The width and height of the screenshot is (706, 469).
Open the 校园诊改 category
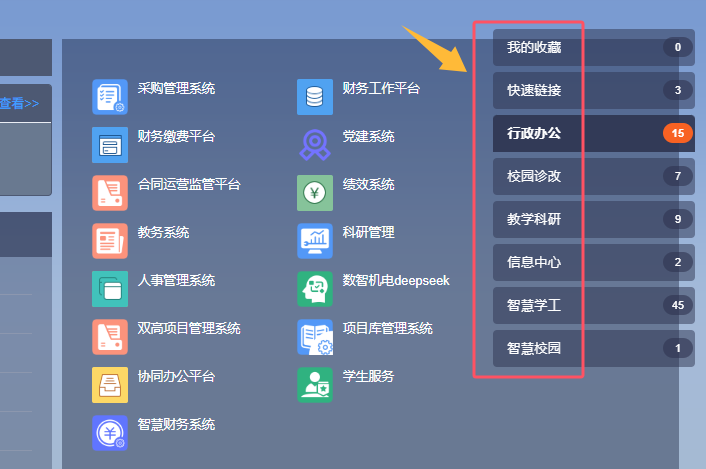point(593,176)
